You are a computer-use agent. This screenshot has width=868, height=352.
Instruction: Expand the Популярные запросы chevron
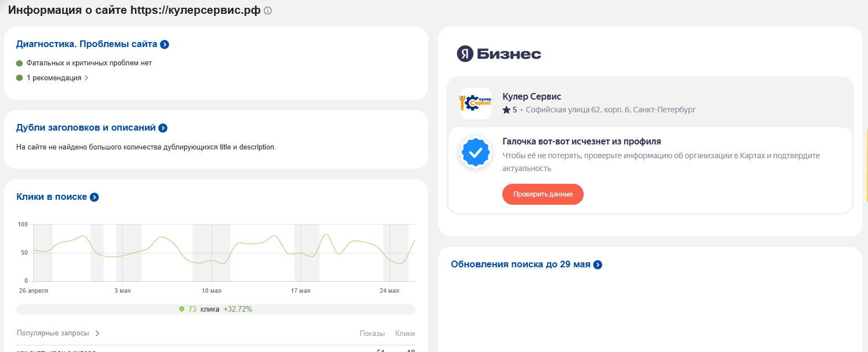[97, 333]
